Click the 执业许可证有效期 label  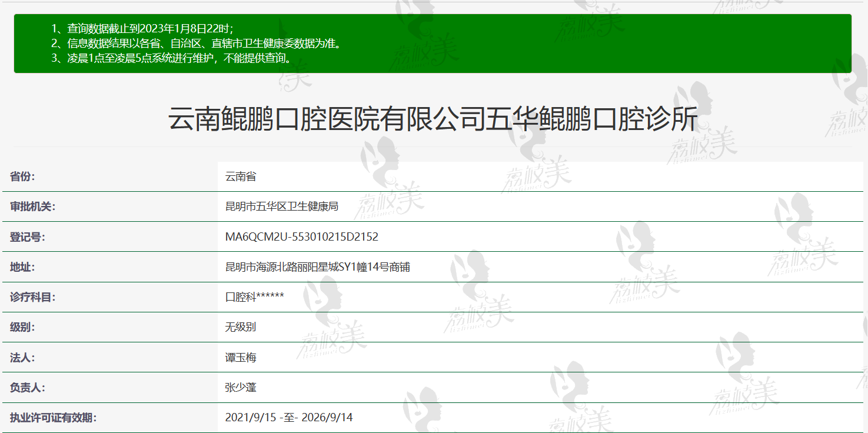click(53, 418)
